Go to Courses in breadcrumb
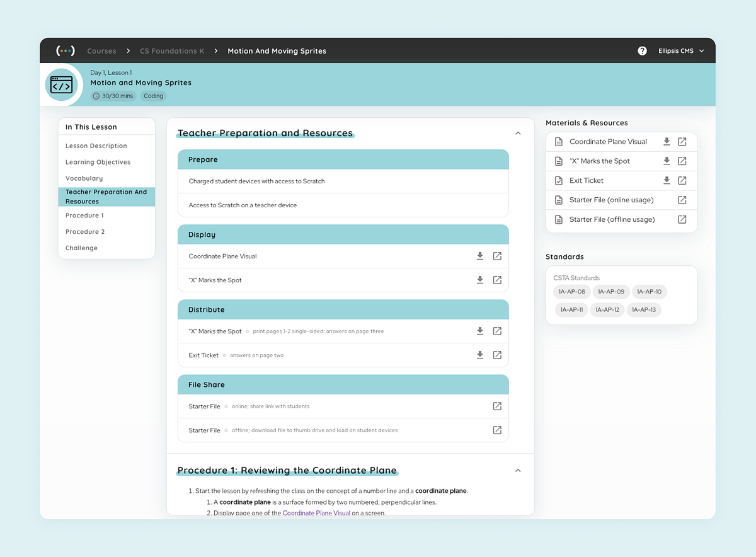The width and height of the screenshot is (756, 557). [101, 51]
